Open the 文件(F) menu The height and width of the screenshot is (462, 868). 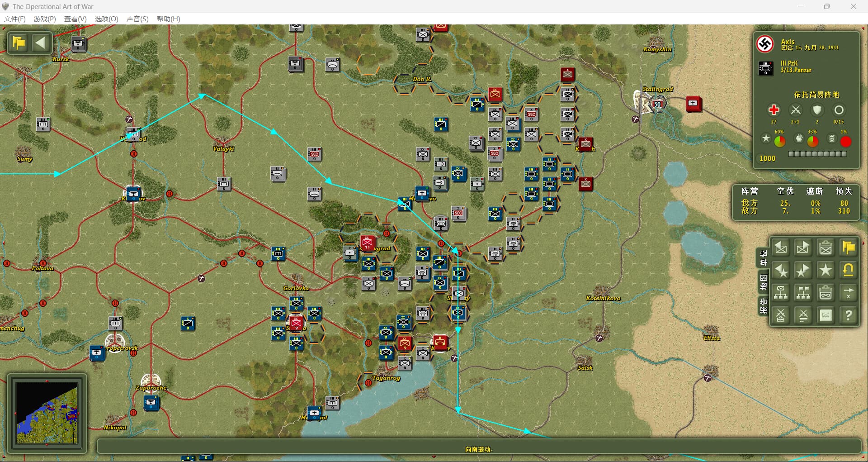[x=15, y=19]
